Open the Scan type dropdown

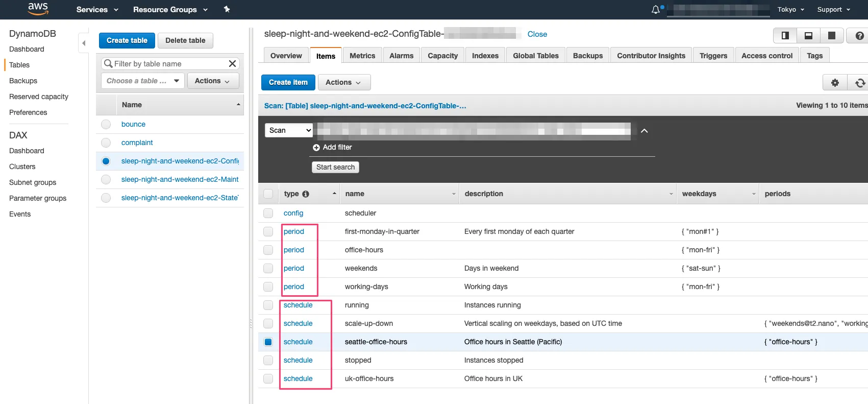(x=289, y=131)
